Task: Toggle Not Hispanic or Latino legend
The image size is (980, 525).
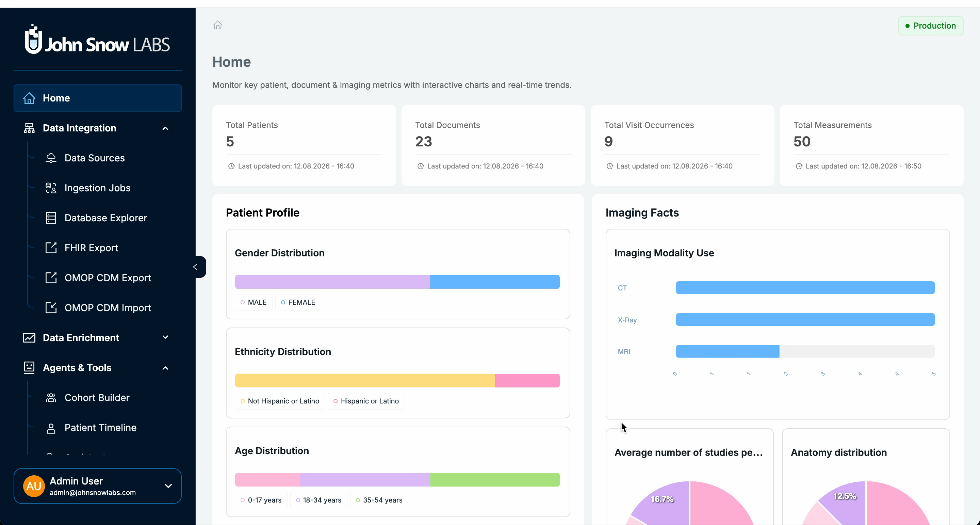Action: [x=280, y=401]
